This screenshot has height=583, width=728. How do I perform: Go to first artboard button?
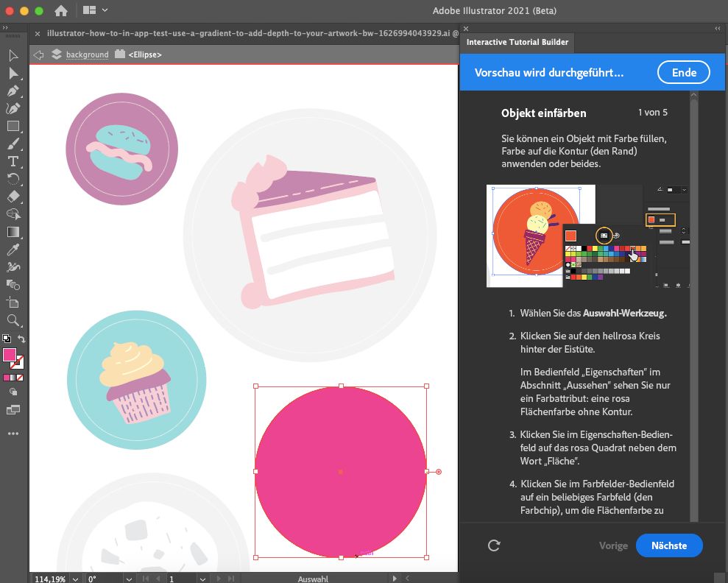coord(146,579)
